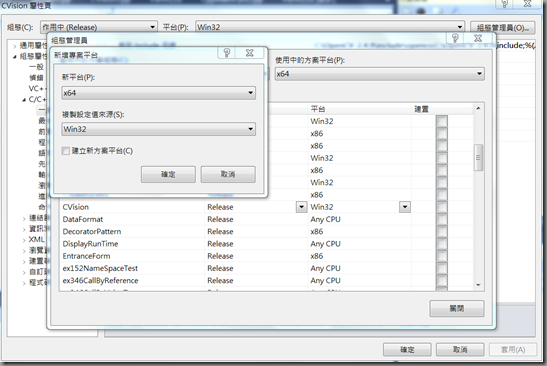Enable the 建立新方案平台 checkbox

(x=65, y=151)
